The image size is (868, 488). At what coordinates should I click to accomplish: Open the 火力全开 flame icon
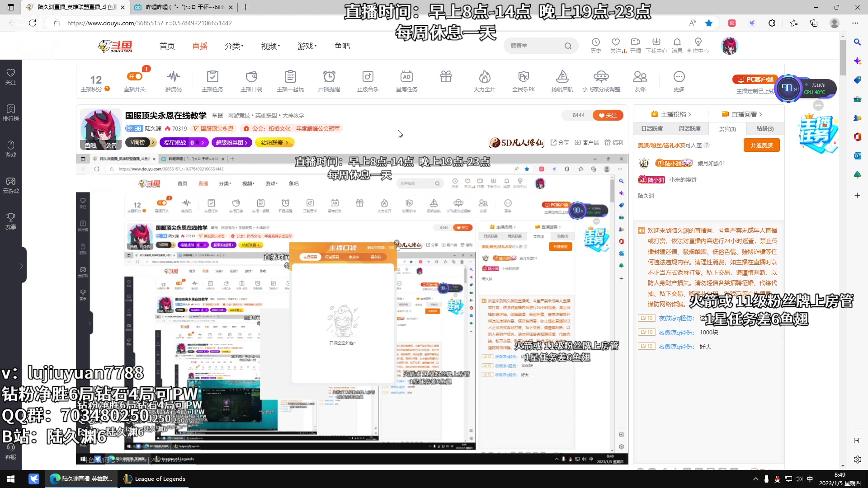(485, 81)
